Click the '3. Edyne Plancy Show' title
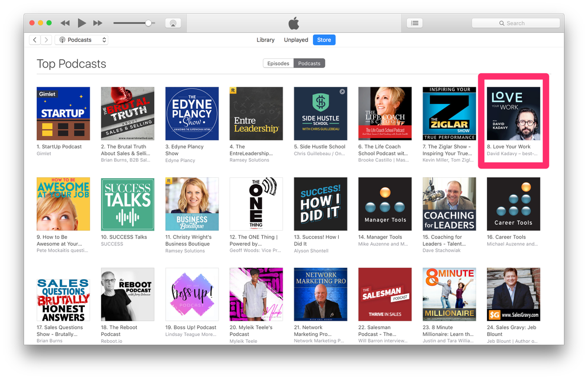 click(185, 150)
